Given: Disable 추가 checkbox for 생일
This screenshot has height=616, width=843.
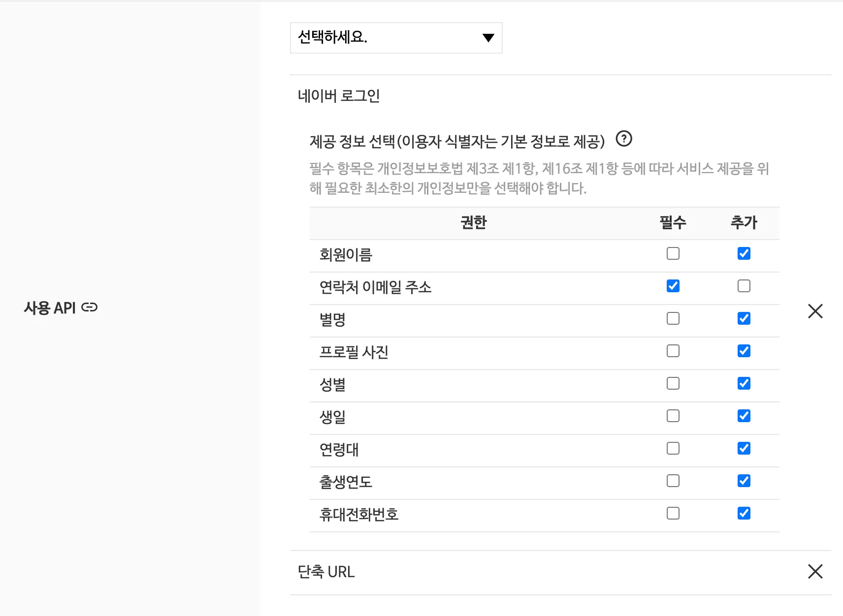Looking at the screenshot, I should [744, 416].
